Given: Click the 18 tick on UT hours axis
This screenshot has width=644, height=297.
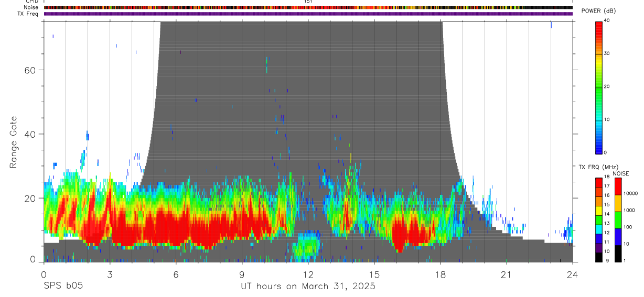Looking at the screenshot, I should [x=441, y=274].
